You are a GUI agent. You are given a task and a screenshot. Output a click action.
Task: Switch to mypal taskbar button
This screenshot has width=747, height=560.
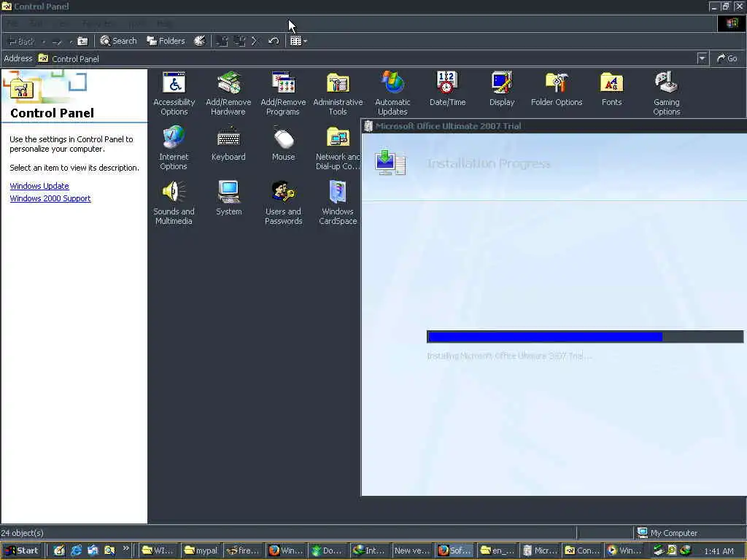201,551
